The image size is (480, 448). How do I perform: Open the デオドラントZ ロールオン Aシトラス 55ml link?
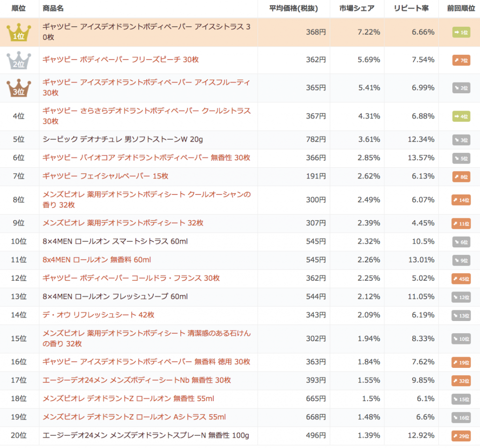(x=134, y=417)
